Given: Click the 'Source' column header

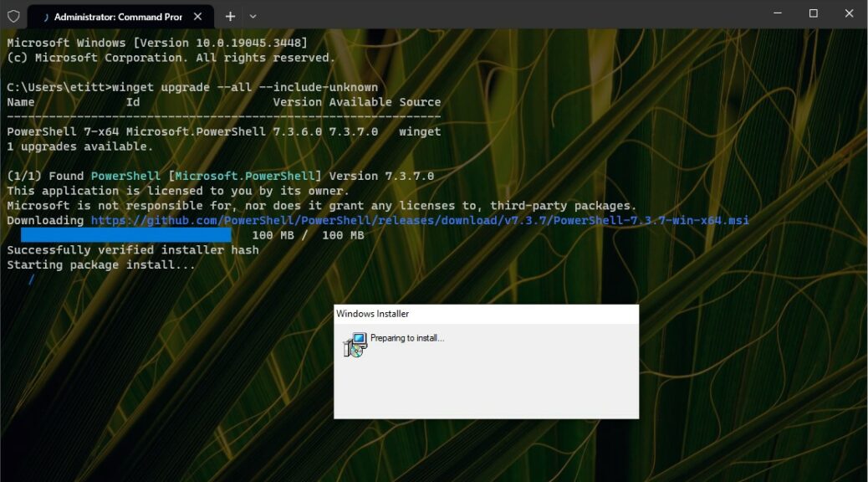Looking at the screenshot, I should pos(420,102).
